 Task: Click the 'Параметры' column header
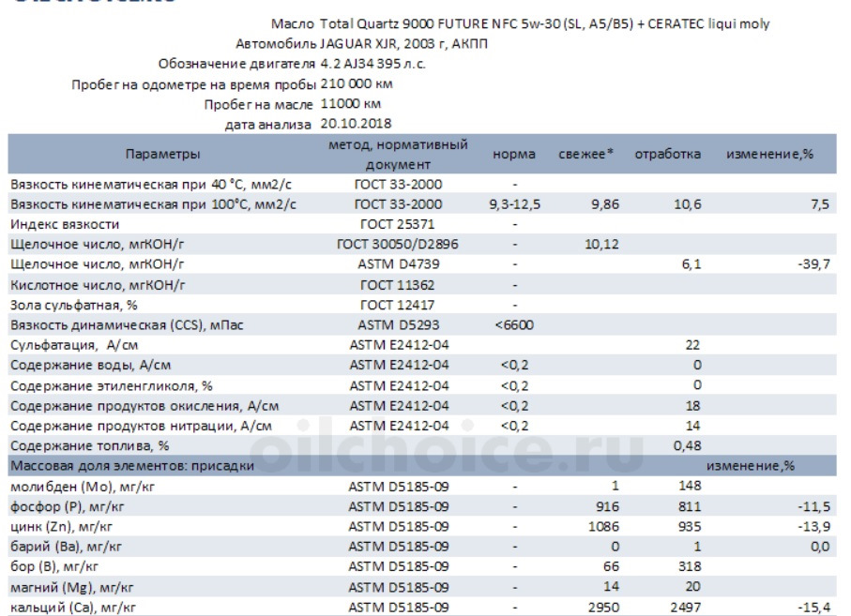(x=163, y=154)
